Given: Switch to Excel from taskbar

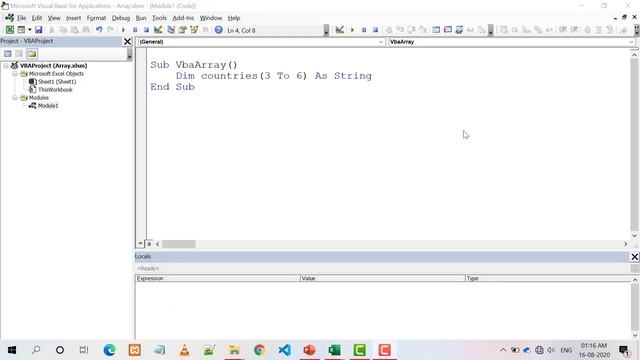Looking at the screenshot, I should [x=334, y=350].
